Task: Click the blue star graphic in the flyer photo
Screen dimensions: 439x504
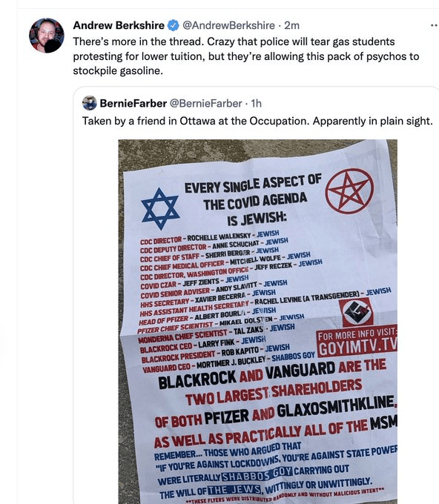Action: click(160, 209)
